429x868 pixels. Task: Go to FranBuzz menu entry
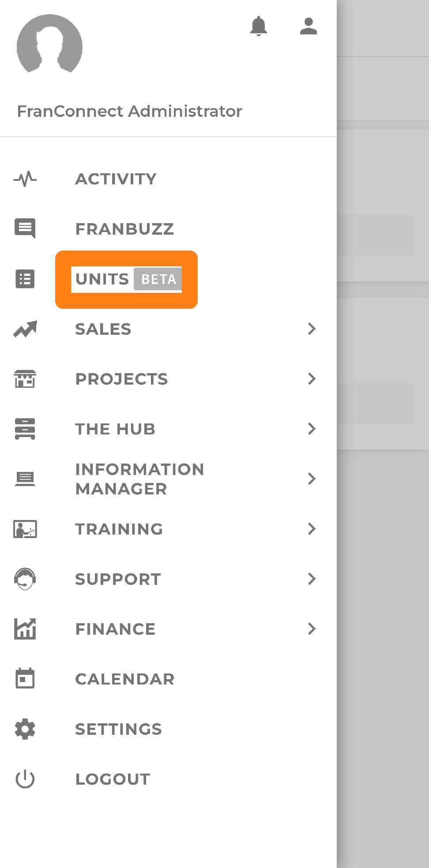[124, 229]
